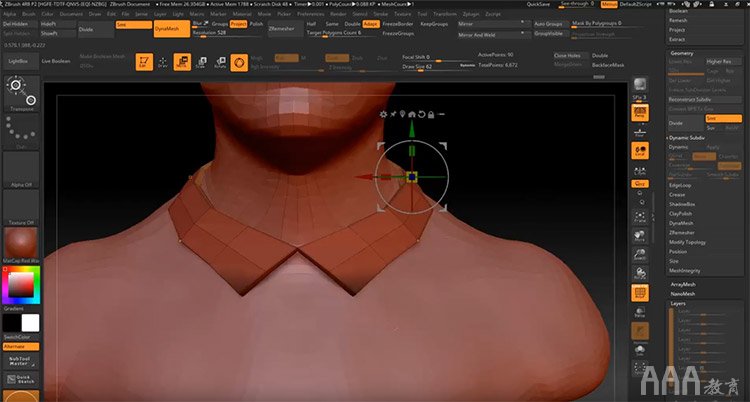Toggle the top toolbar Smt button

[133, 24]
